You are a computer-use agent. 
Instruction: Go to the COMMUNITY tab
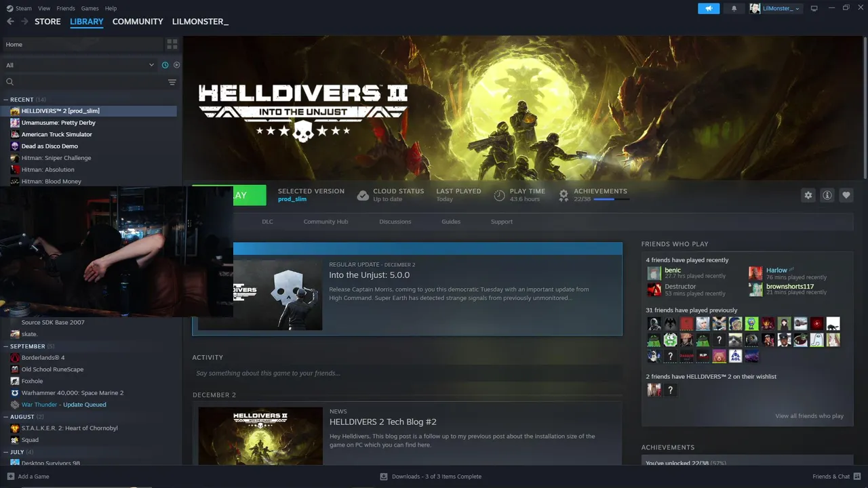click(x=138, y=22)
